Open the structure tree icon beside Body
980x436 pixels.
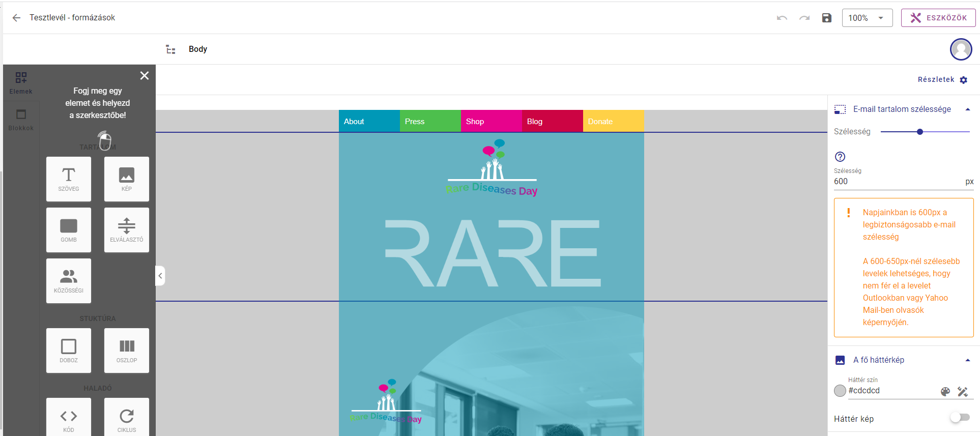170,49
